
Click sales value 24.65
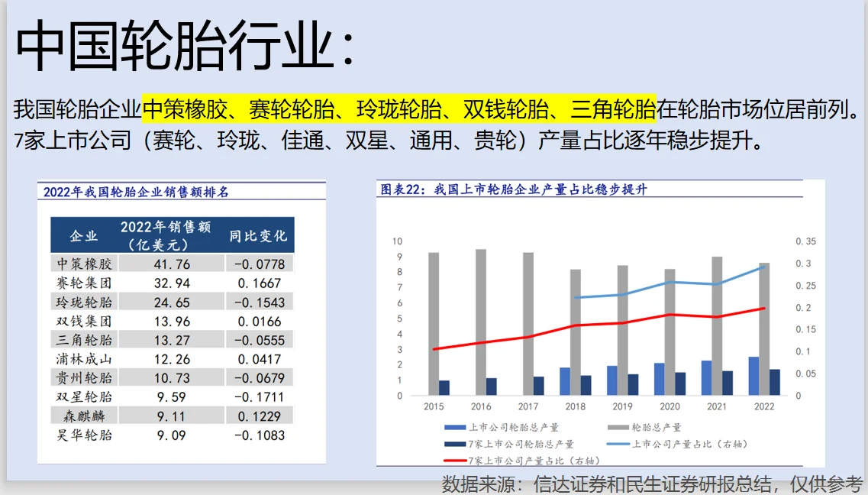173,302
